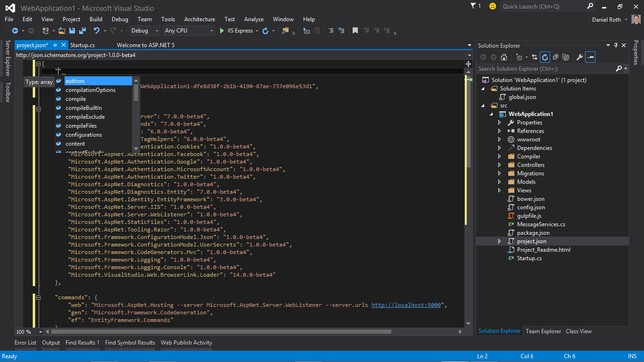644x362 pixels.
Task: Open the Debug configuration dropdown
Action: (145, 31)
